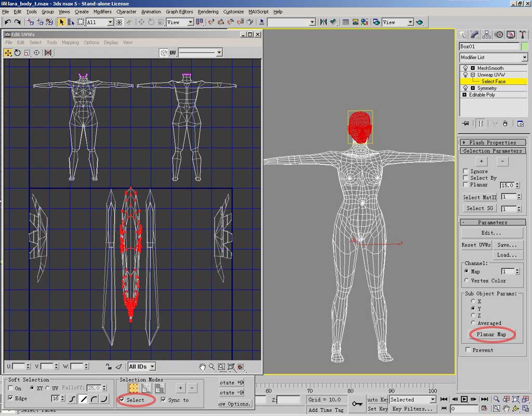The height and width of the screenshot is (416, 532).
Task: Toggle the MeshSmooth modifier lightbulb
Action: (x=465, y=68)
